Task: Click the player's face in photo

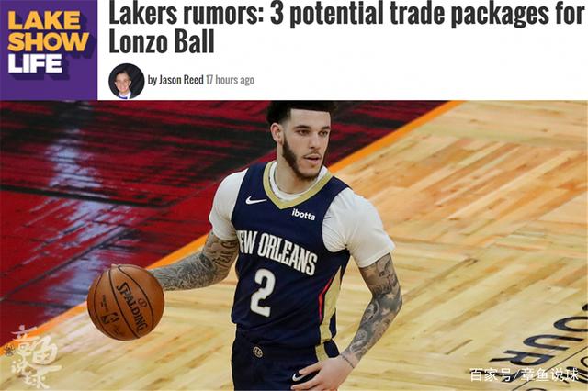Action: click(x=306, y=144)
